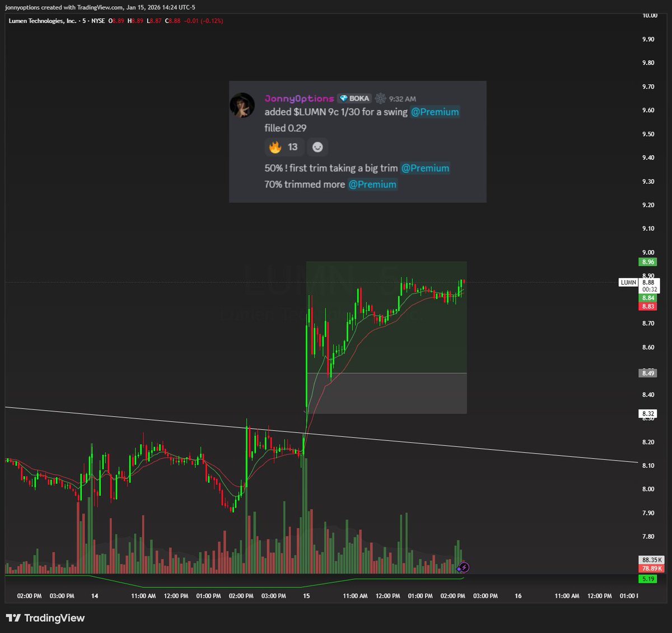This screenshot has height=633, width=672.
Task: Click the 'jonnyoptions created with TradingView.com' header text
Action: coord(64,7)
